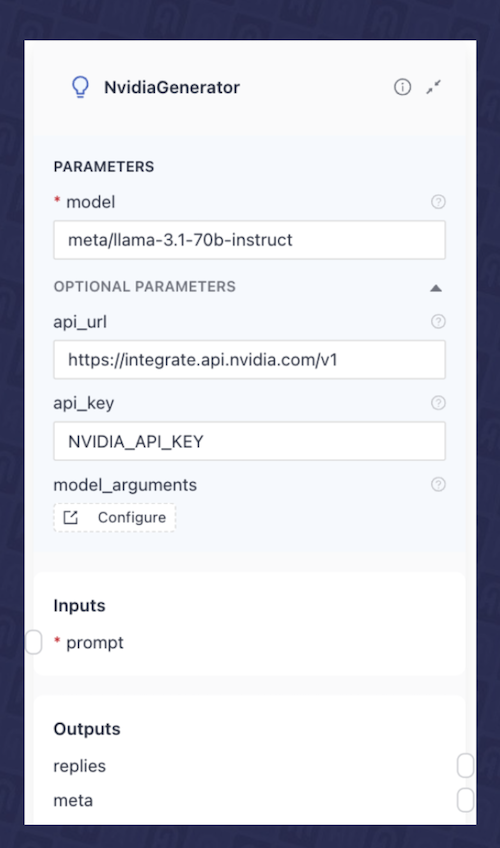Click the api_url input field

pyautogui.click(x=249, y=360)
